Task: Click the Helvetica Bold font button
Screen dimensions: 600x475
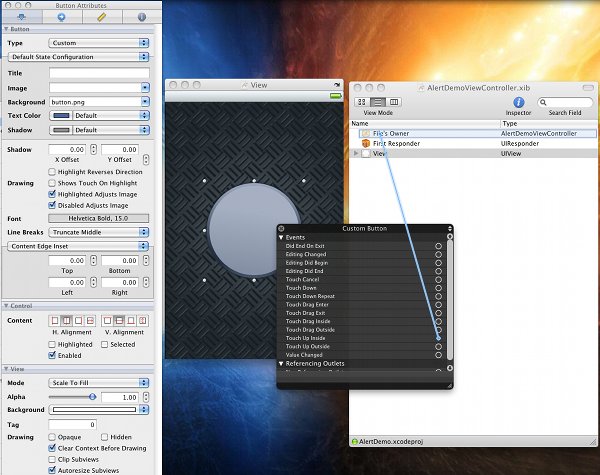Action: 98,218
